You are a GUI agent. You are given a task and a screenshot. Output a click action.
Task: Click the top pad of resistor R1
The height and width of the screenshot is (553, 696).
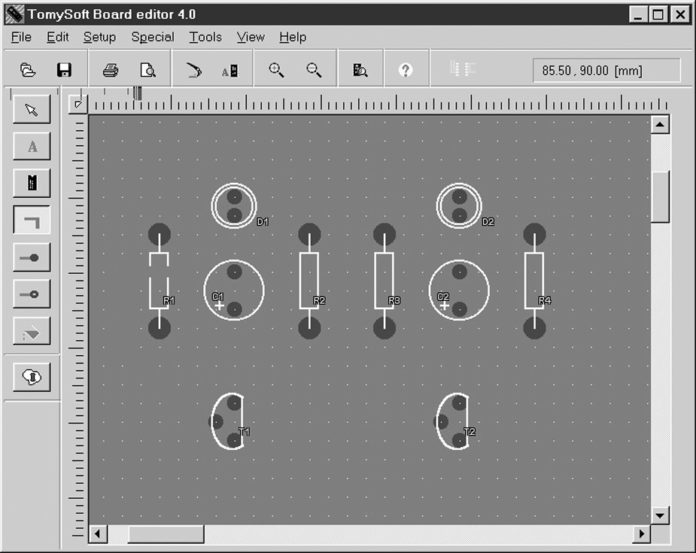[159, 234]
